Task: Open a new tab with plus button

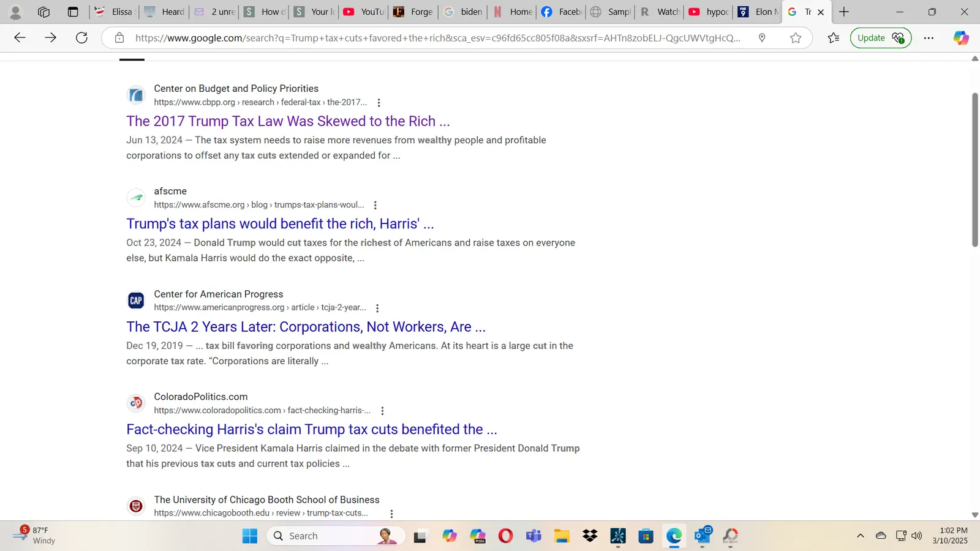Action: [844, 12]
